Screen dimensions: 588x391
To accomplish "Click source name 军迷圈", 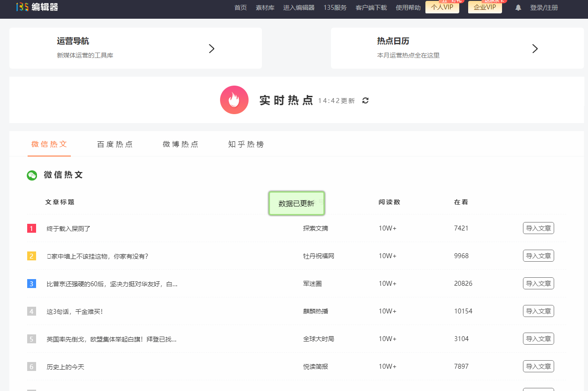I will [x=313, y=284].
